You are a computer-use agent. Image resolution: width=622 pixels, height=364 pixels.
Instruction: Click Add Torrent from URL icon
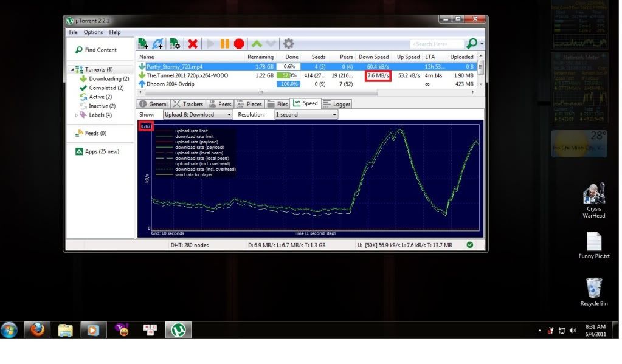pos(158,44)
